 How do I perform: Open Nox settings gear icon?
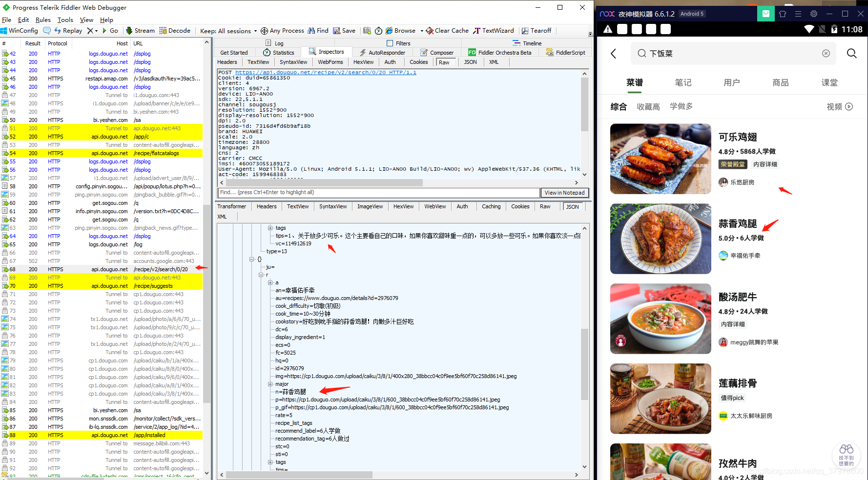click(814, 14)
